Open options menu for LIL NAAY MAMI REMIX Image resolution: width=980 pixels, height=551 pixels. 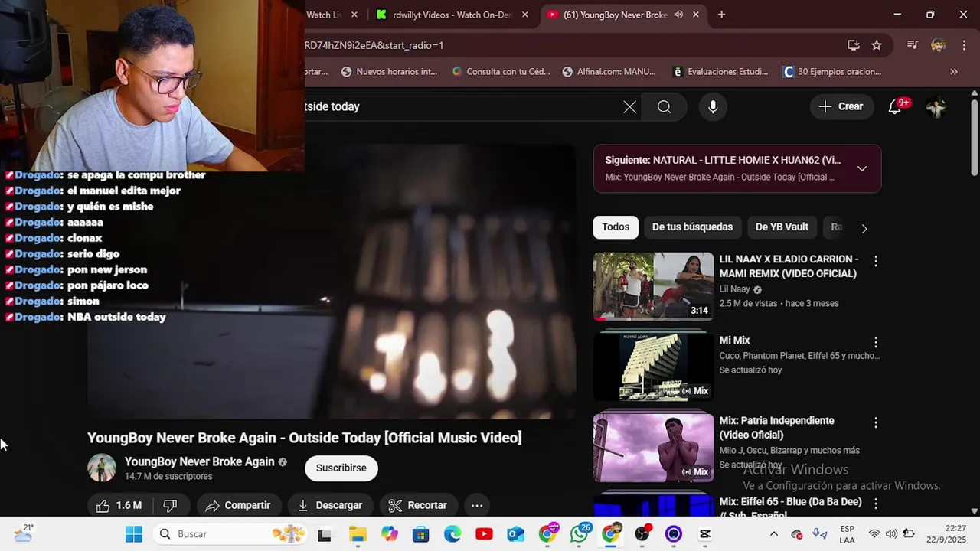click(876, 261)
